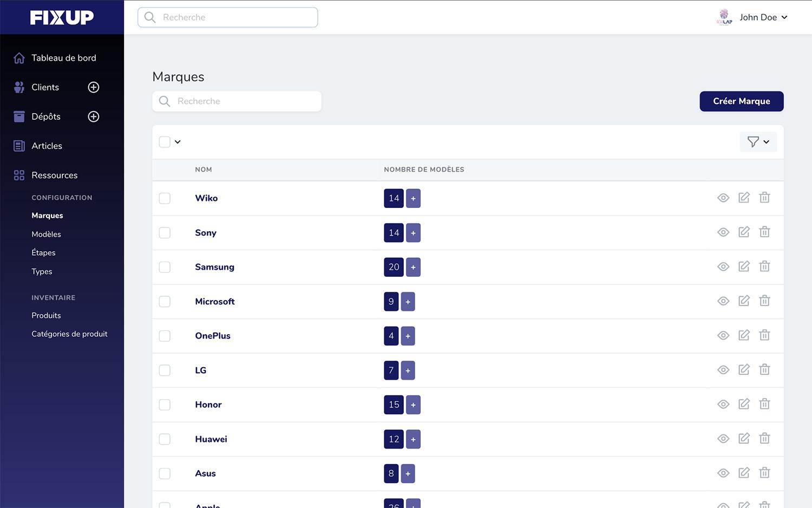Open the Étapes configuration link

coord(43,252)
